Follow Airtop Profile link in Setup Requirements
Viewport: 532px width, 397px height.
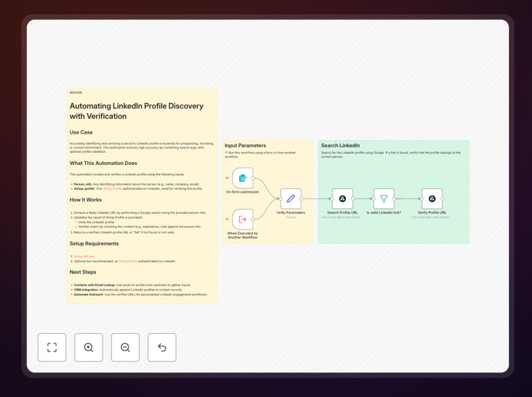click(x=128, y=261)
